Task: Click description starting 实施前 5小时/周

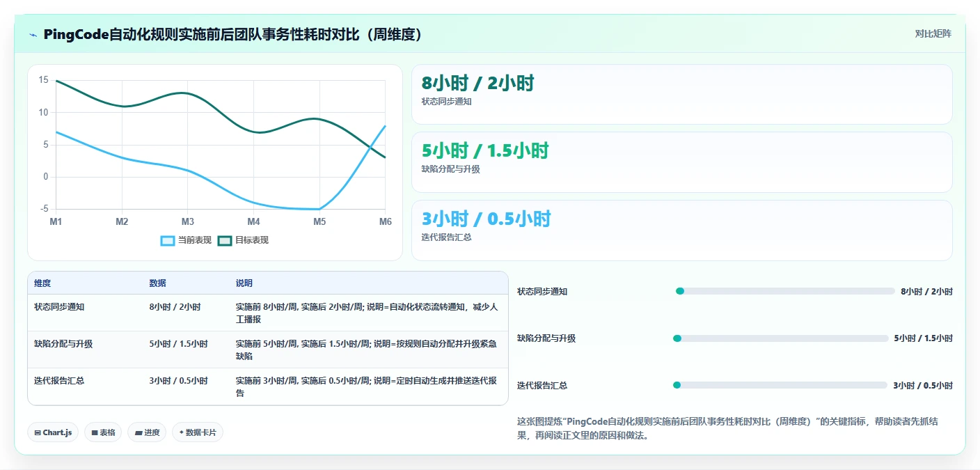Action: pos(367,350)
